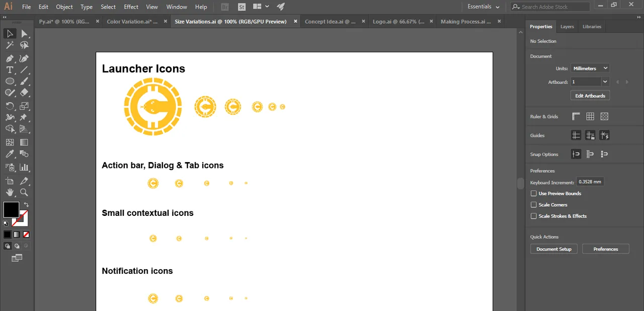Toggle the document grid display
Image resolution: width=644 pixels, height=311 pixels.
coord(590,116)
